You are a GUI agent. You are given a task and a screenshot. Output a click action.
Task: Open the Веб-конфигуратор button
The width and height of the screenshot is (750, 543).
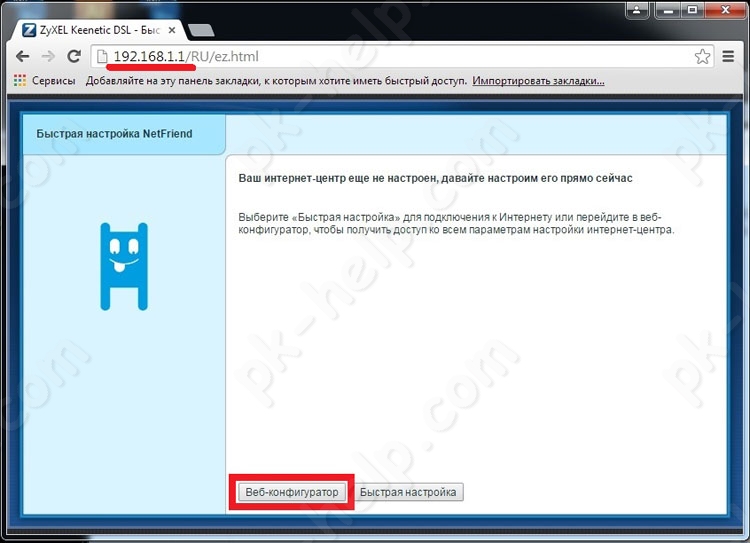click(x=292, y=492)
